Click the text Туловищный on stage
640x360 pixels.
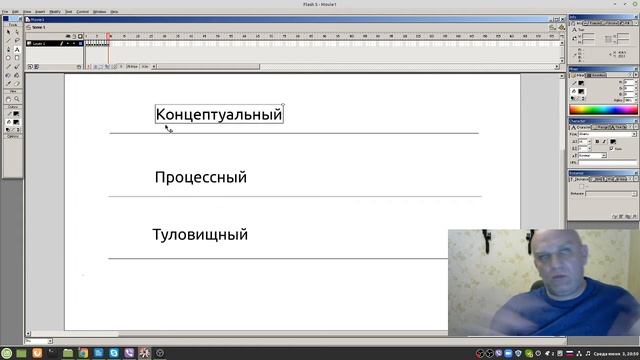point(200,235)
